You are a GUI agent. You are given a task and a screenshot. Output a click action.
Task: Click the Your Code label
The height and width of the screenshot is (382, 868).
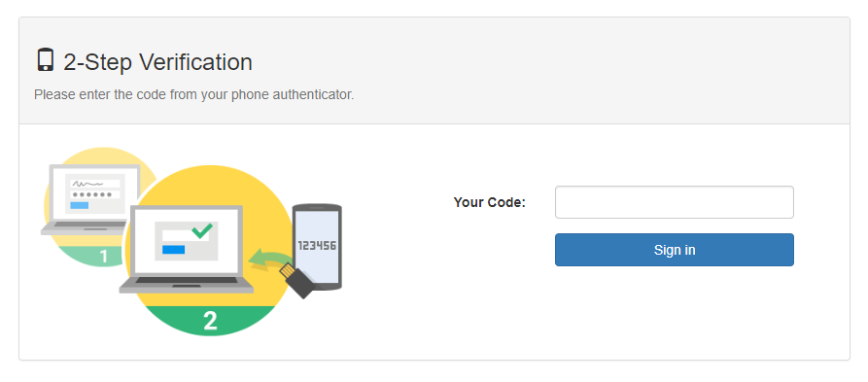(x=489, y=202)
